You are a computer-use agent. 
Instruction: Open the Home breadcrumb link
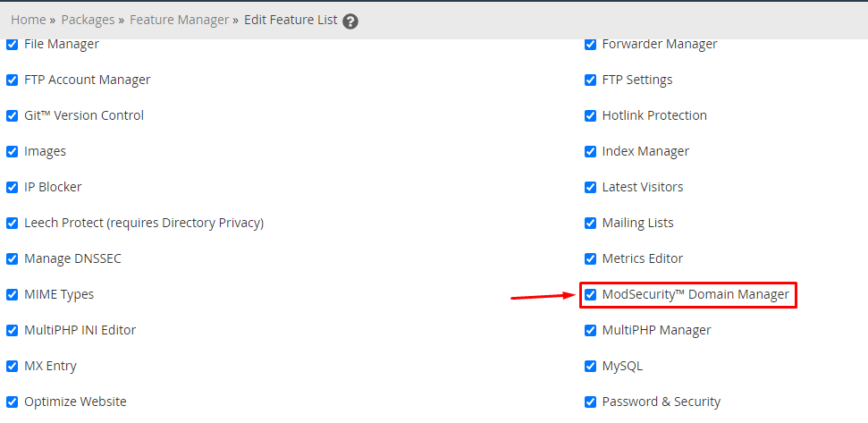click(x=29, y=20)
